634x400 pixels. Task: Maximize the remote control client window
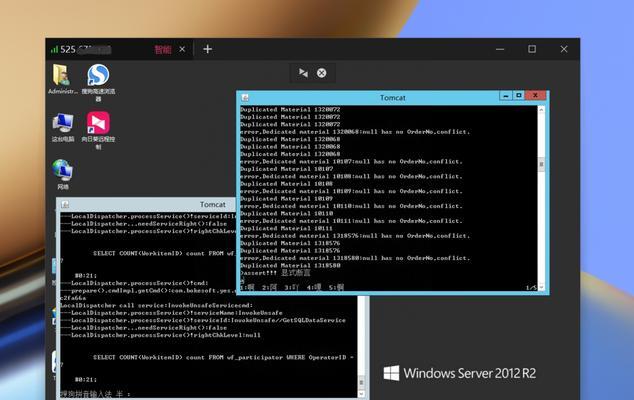coord(532,49)
